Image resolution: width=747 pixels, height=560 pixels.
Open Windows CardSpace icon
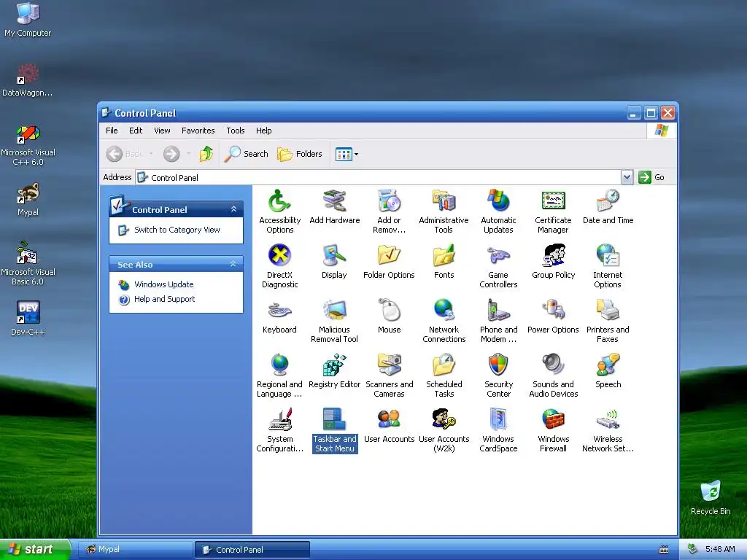[498, 420]
